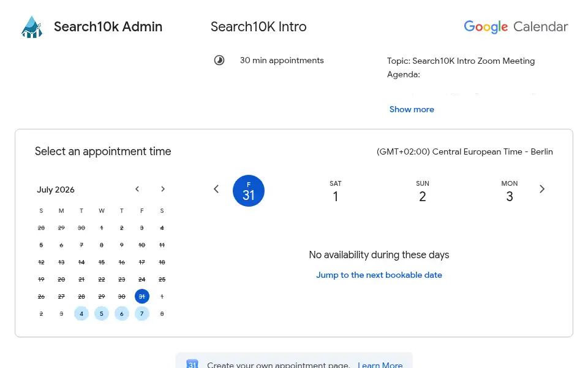Click crossed-out date 8 in last row
The image size is (588, 368).
(x=162, y=313)
